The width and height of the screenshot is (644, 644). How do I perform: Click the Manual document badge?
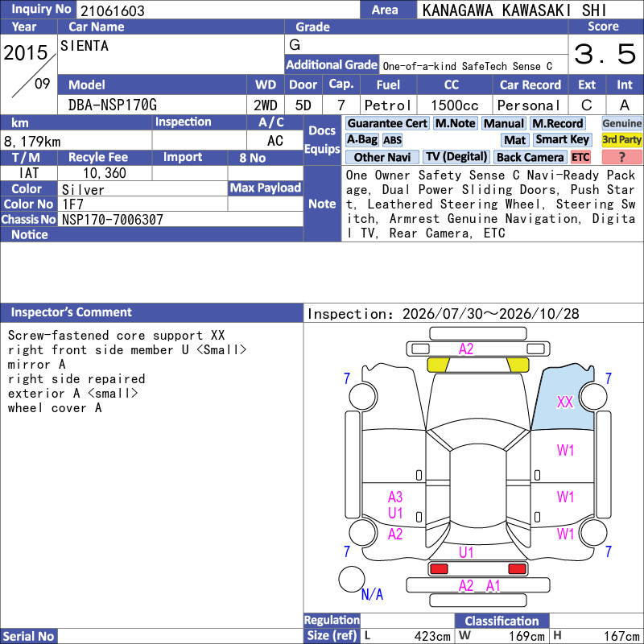pyautogui.click(x=504, y=123)
